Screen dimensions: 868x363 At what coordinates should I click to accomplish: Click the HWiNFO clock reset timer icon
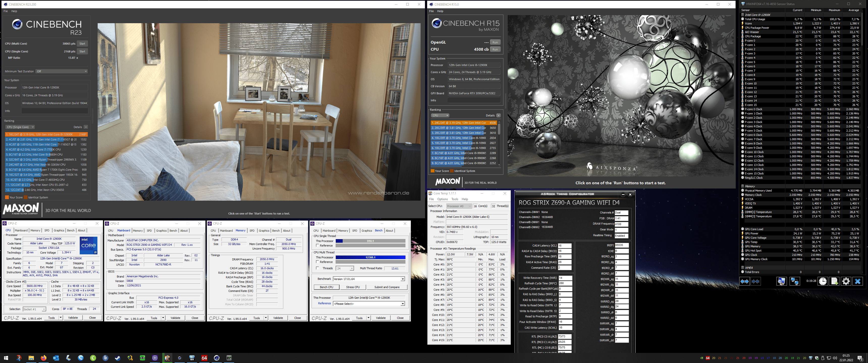pos(823,281)
